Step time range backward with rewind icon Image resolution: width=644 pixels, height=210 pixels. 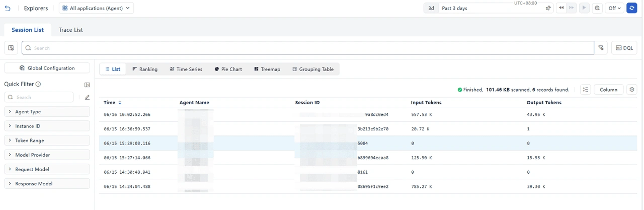click(x=561, y=8)
